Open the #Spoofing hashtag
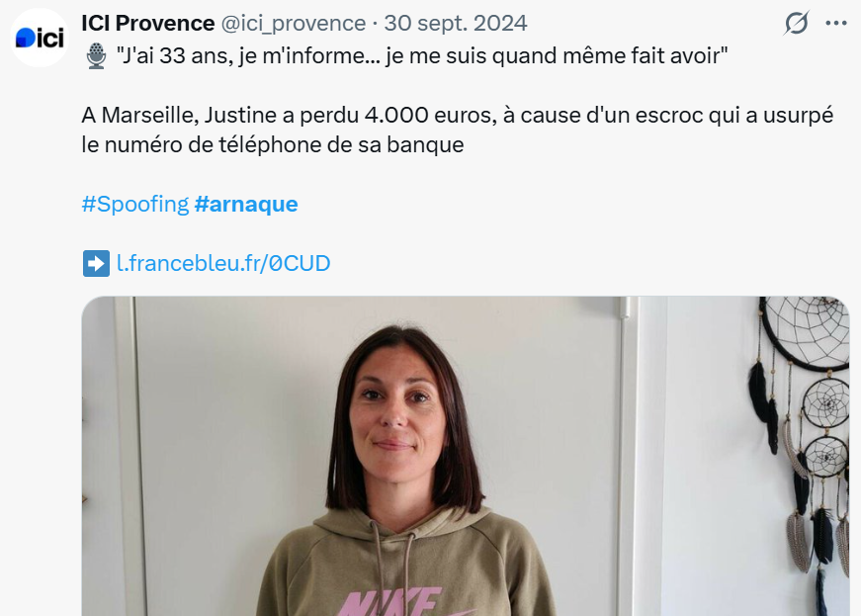This screenshot has height=616, width=861. pos(135,205)
